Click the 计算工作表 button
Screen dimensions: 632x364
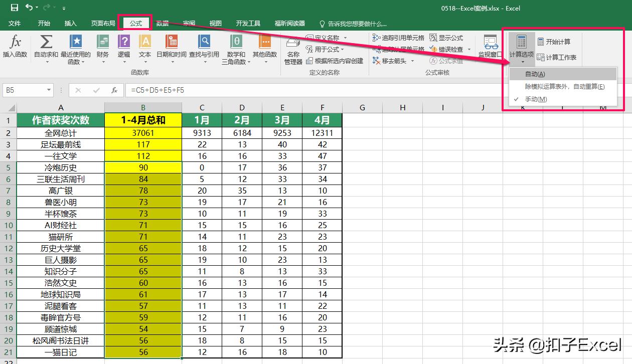click(x=558, y=57)
